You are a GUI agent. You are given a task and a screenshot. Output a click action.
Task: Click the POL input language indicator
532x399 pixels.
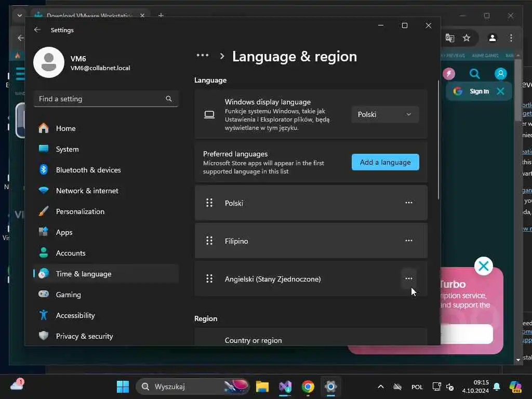click(x=417, y=387)
